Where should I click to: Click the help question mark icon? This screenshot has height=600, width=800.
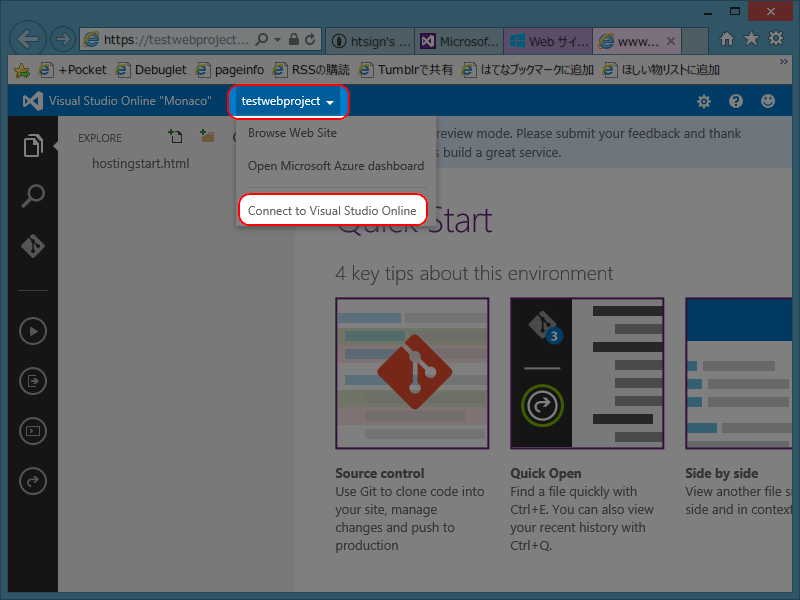[x=736, y=101]
